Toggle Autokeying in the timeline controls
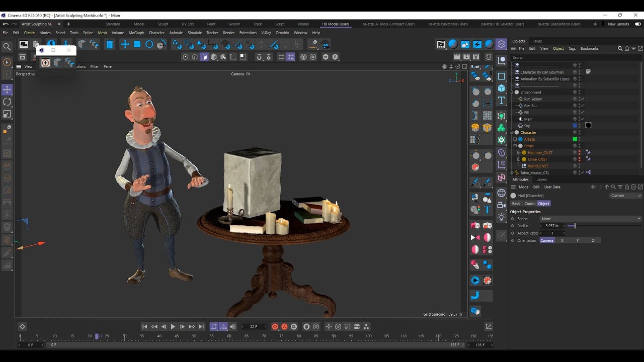 284,327
